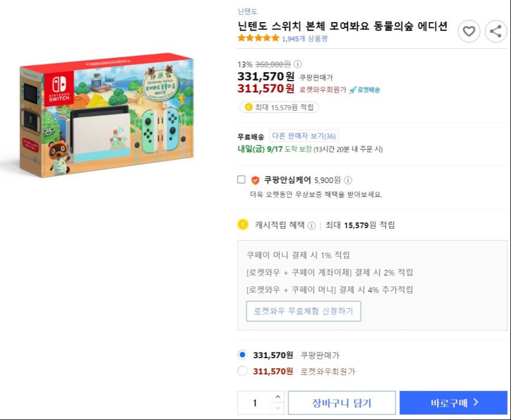Open the 1,945개 상품평 reviews link
511x420 pixels.
pos(305,39)
